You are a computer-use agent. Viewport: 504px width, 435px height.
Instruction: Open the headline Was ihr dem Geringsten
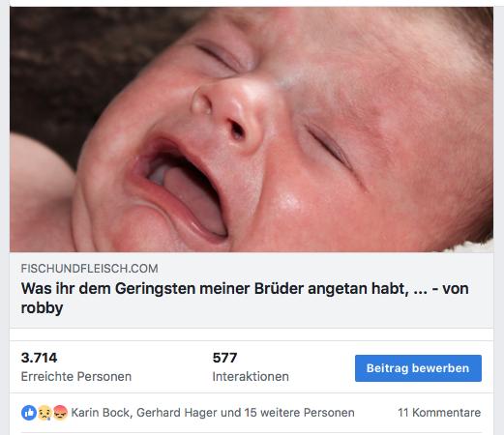coord(245,298)
